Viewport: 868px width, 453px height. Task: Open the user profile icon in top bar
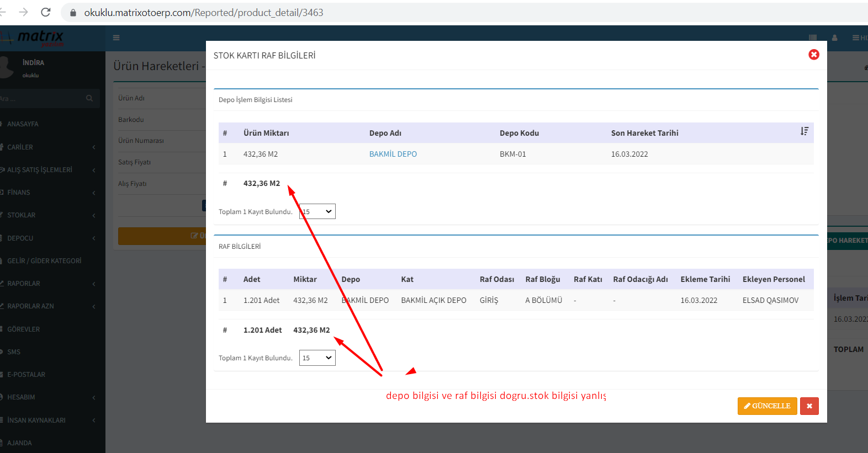pos(834,38)
